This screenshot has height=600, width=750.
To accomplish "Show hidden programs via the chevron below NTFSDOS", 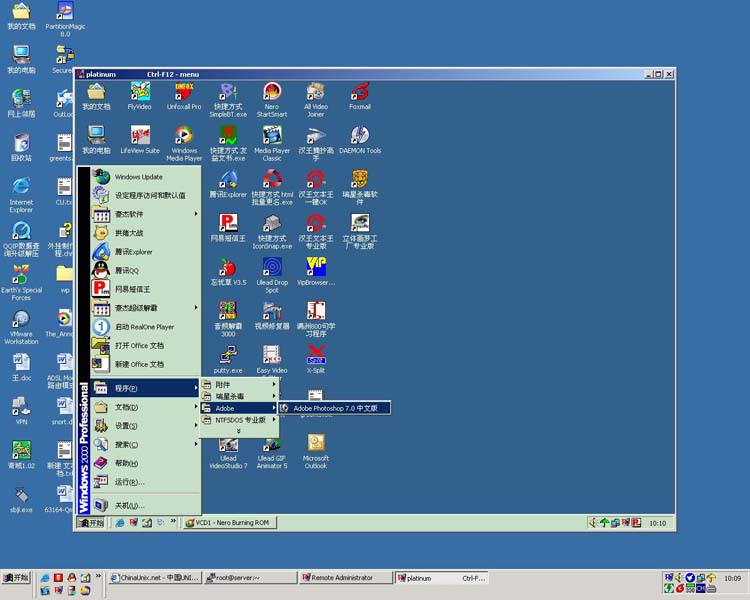I will point(238,431).
